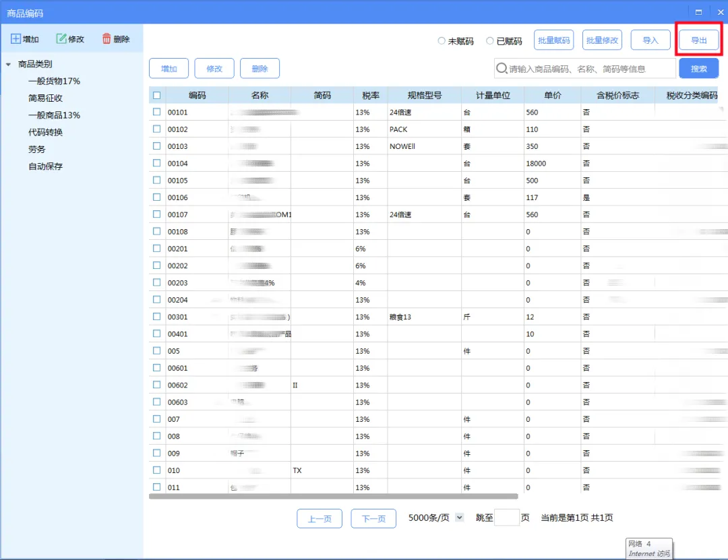Click the 批量赋码 button
Image resolution: width=728 pixels, height=560 pixels.
pos(553,40)
